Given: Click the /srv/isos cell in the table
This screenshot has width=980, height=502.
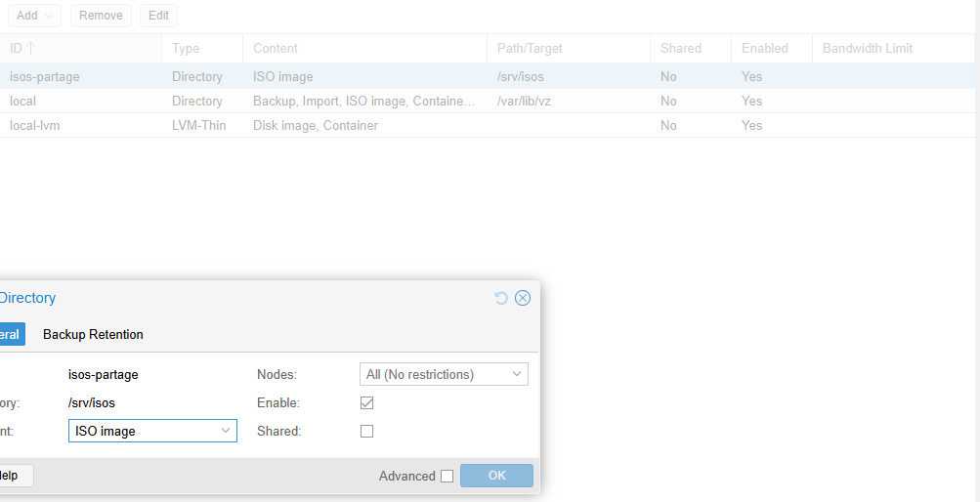Looking at the screenshot, I should [x=520, y=77].
